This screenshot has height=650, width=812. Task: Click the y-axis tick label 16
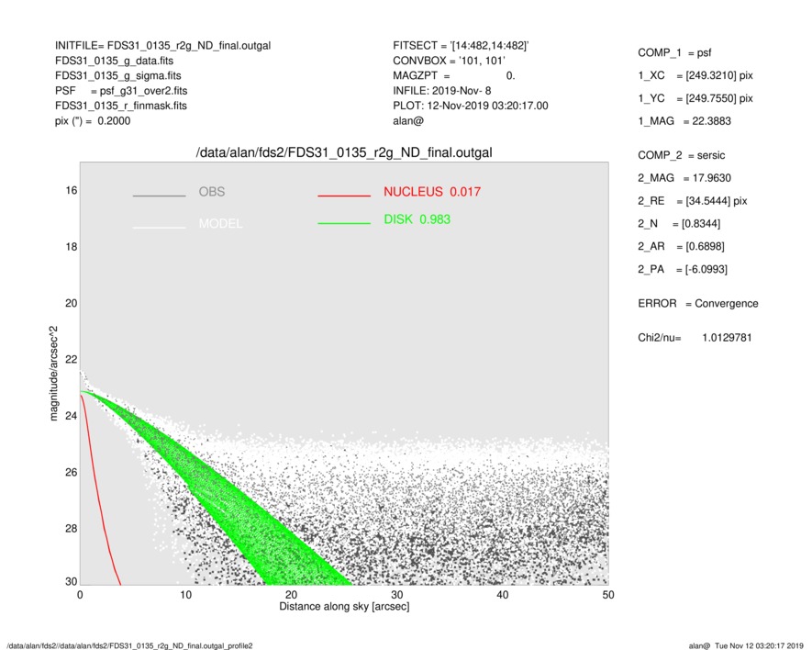pyautogui.click(x=72, y=191)
